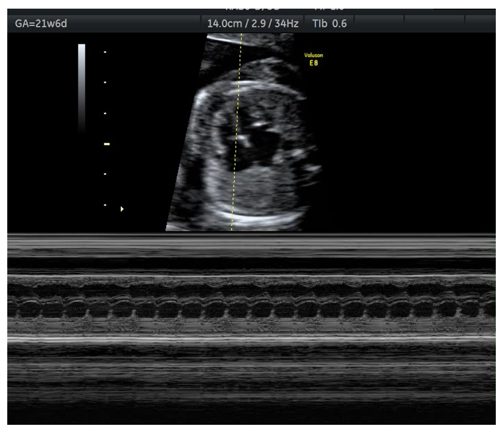Click the depth tick just below the wide marker
The image size is (504, 433).
coord(105,174)
